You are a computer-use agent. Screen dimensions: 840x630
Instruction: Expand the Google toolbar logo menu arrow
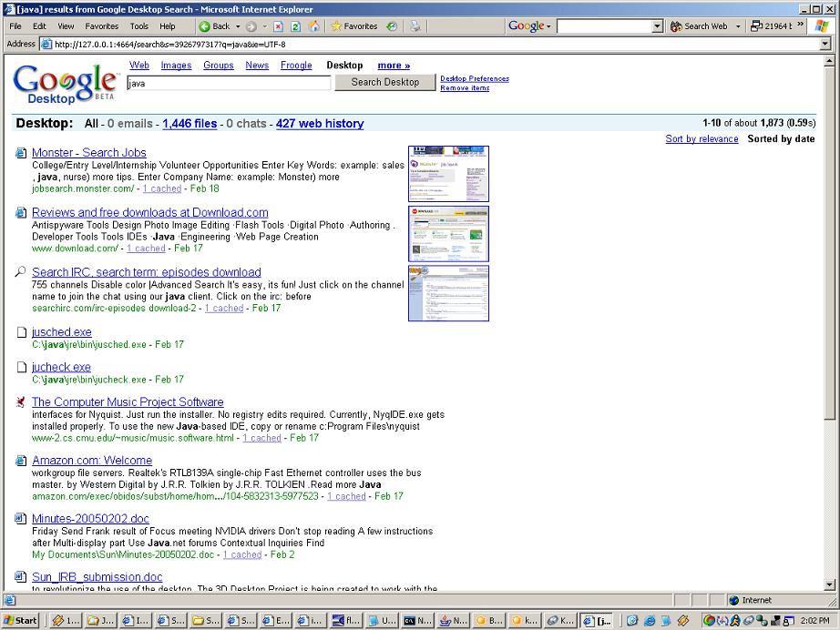(x=548, y=26)
